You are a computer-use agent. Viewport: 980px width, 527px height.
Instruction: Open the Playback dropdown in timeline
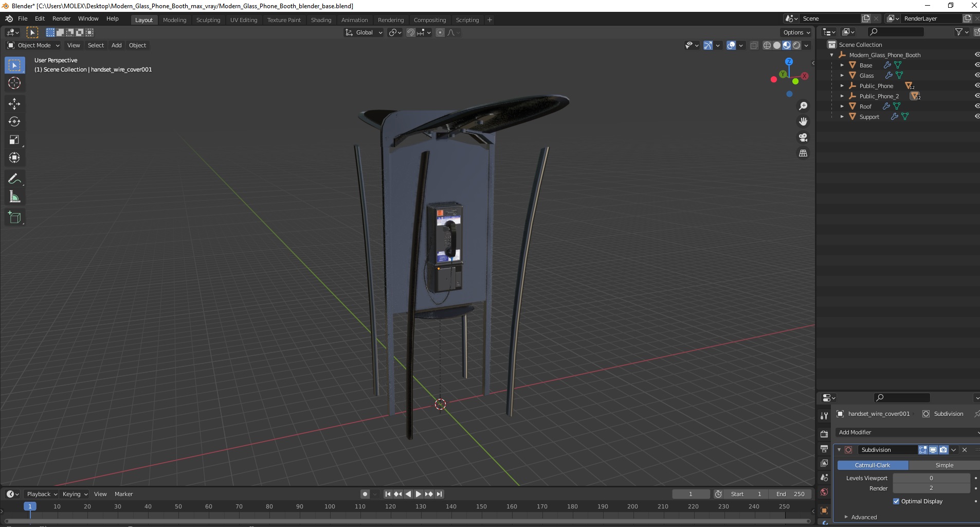pos(42,494)
